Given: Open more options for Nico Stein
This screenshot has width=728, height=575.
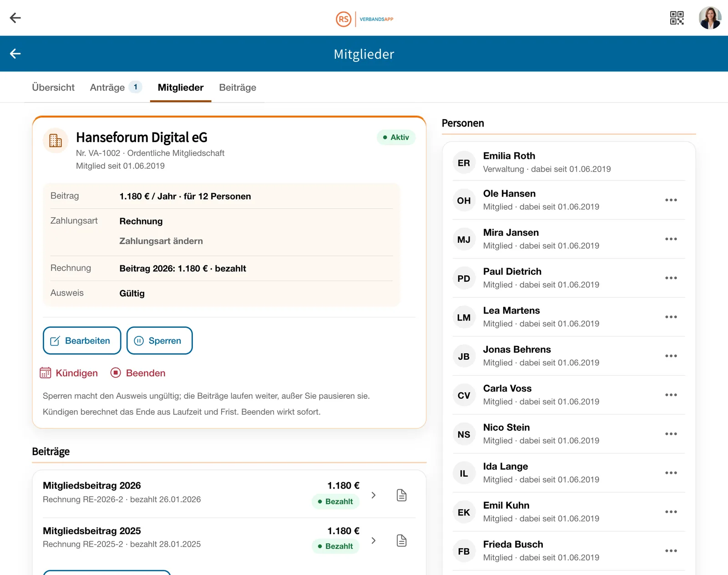Looking at the screenshot, I should [x=671, y=434].
